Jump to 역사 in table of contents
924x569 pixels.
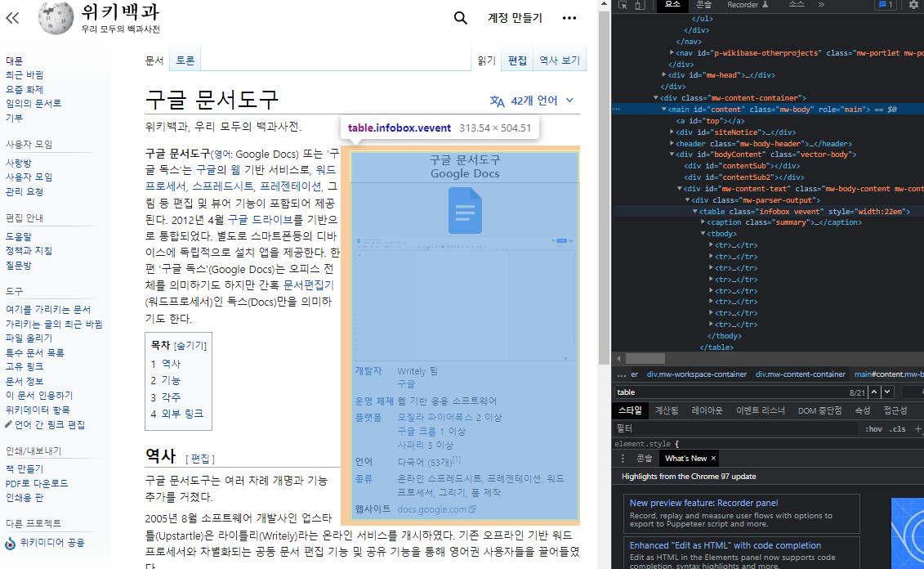[x=171, y=364]
